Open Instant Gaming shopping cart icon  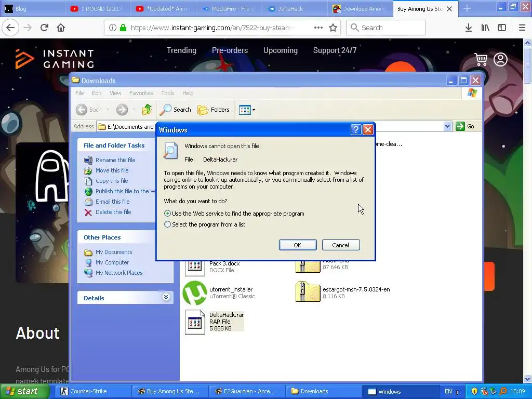pyautogui.click(x=481, y=59)
